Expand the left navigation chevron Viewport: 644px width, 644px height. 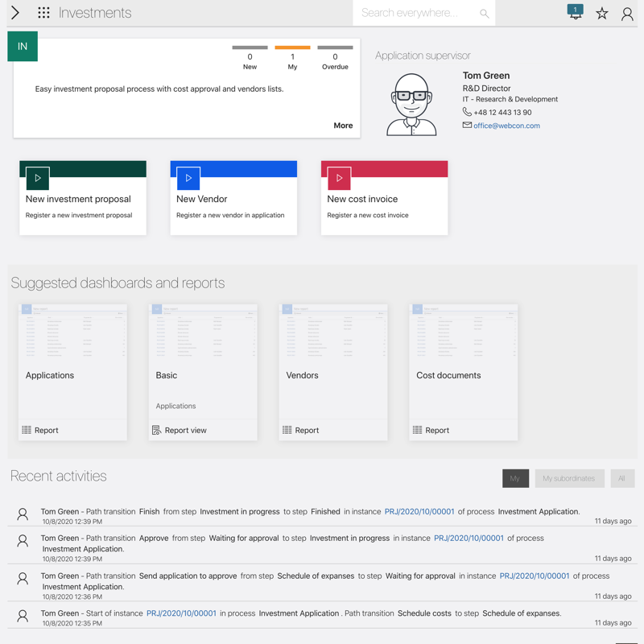click(15, 13)
